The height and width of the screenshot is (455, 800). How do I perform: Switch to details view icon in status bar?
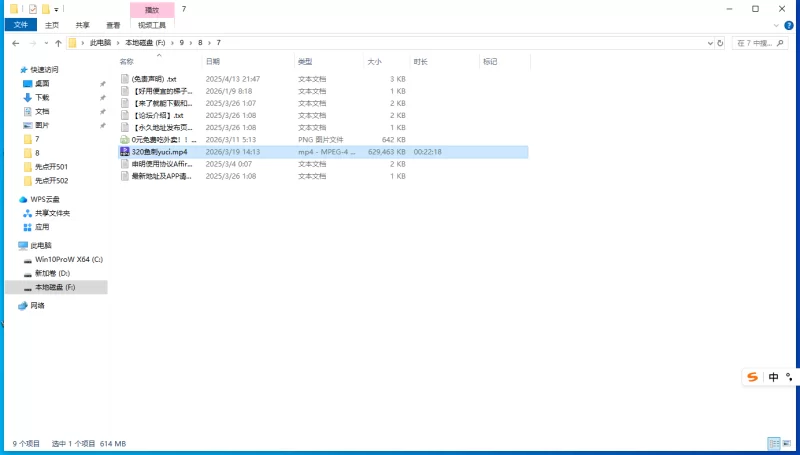click(x=773, y=443)
